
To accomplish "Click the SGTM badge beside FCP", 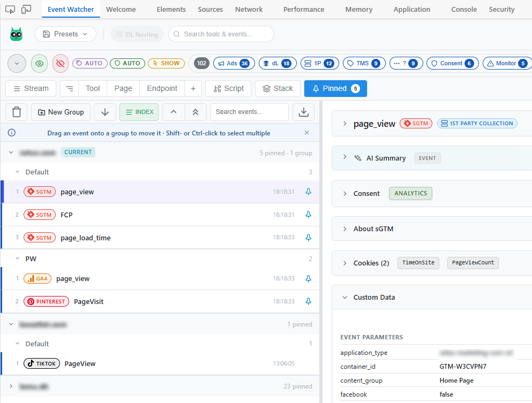I will point(40,215).
